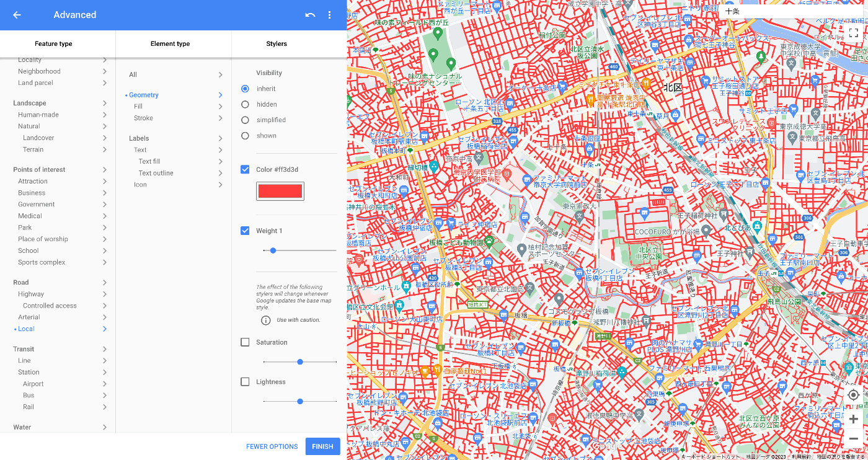The height and width of the screenshot is (460, 868).
Task: Select the Natural landscape feature
Action: 29,126
